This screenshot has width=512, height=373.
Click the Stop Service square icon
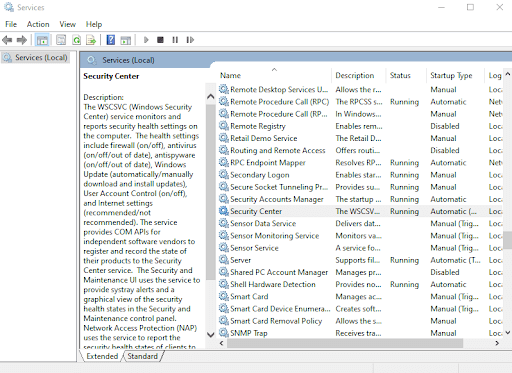coord(160,40)
